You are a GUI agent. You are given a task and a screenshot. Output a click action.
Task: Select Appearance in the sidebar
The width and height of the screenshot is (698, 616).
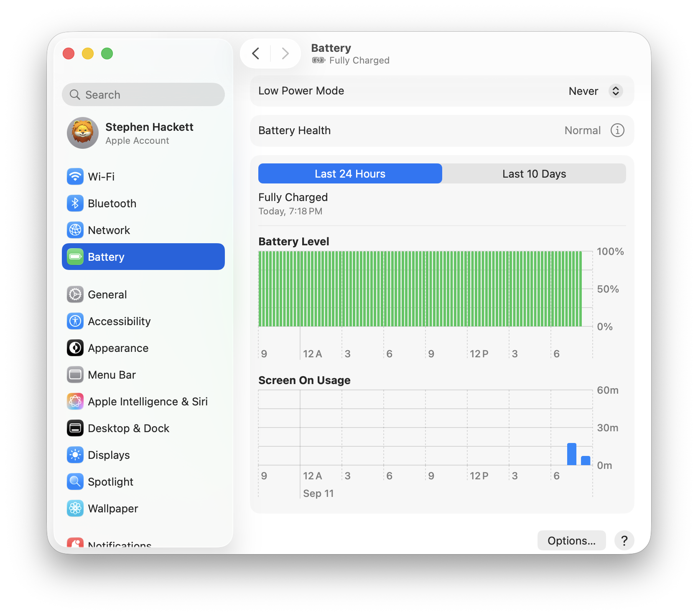click(143, 348)
